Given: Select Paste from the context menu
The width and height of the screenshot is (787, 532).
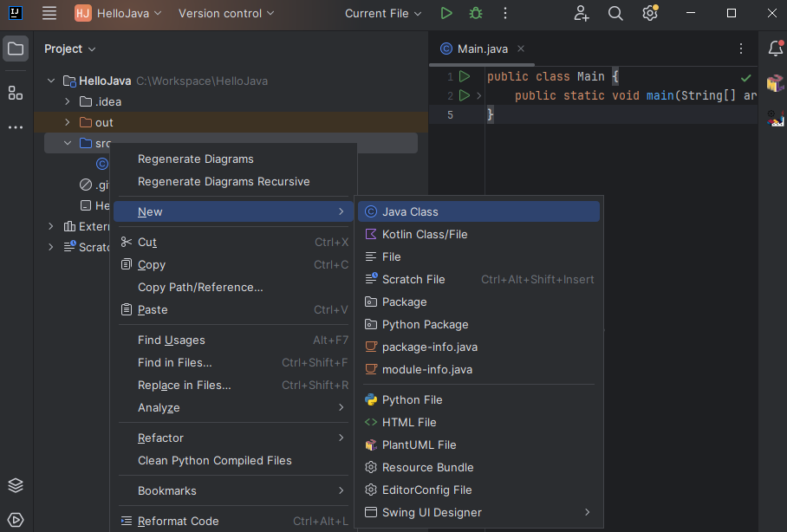Looking at the screenshot, I should [x=233, y=310].
